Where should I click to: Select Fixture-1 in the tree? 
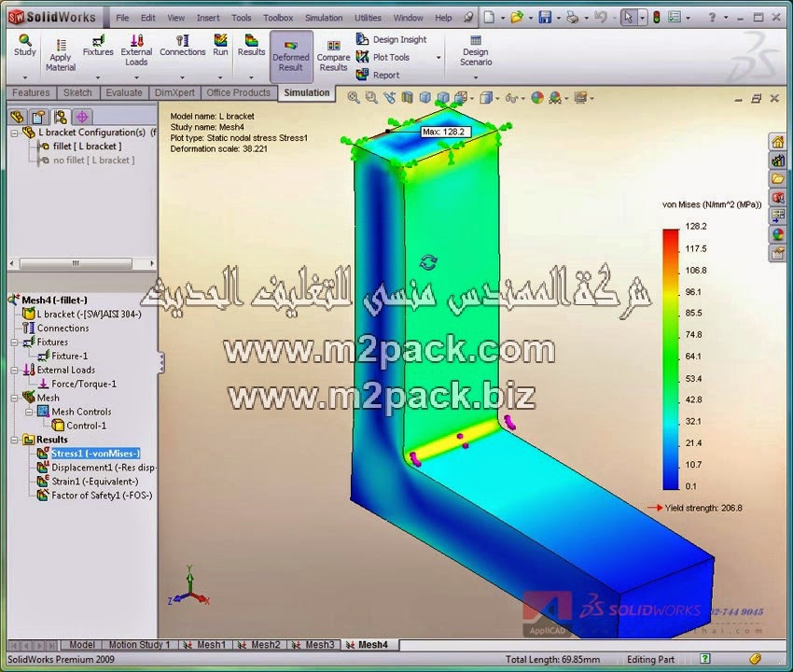pos(69,356)
